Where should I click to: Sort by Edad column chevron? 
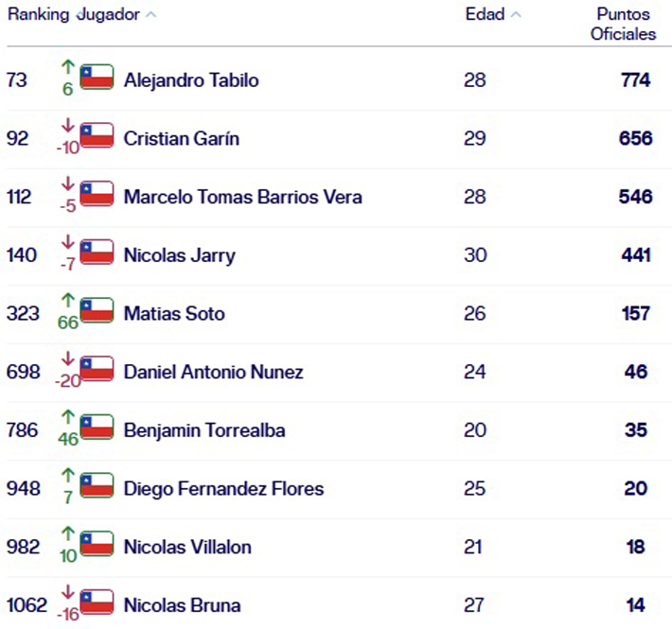tap(516, 15)
